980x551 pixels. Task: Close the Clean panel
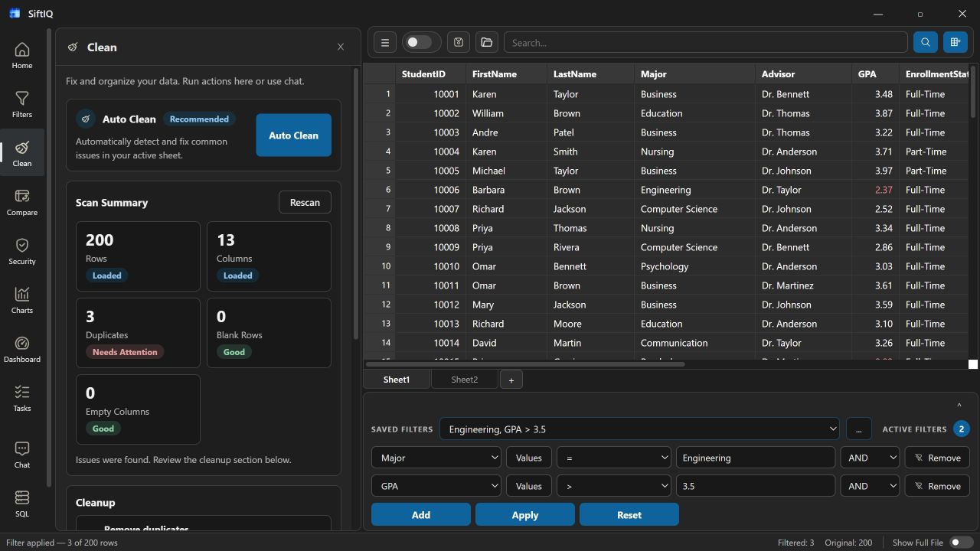click(341, 47)
